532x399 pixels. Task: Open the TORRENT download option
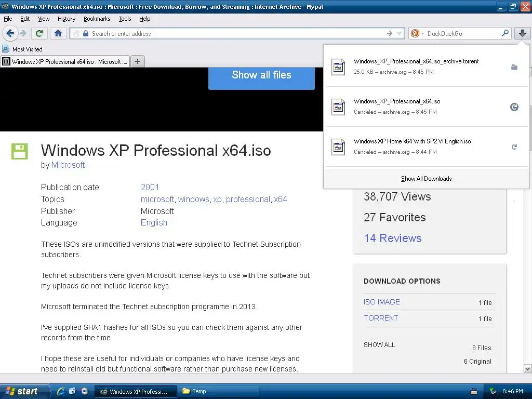pyautogui.click(x=381, y=318)
